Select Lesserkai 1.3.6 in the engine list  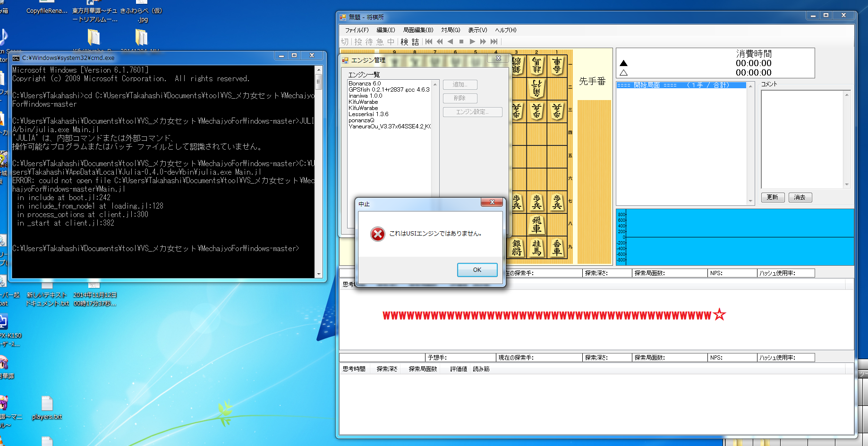pyautogui.click(x=368, y=114)
